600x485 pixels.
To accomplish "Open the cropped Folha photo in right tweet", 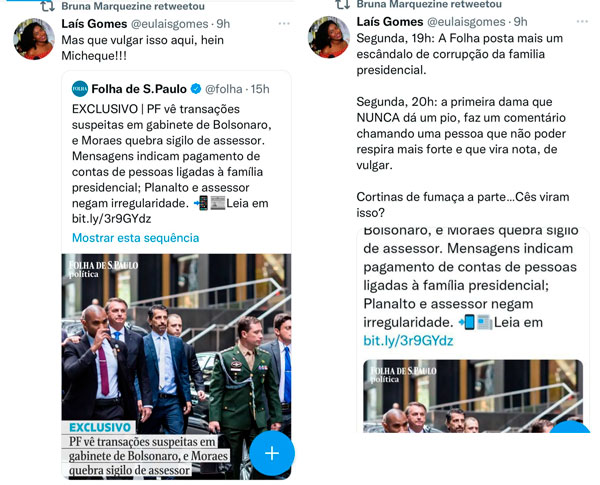I will [x=473, y=396].
